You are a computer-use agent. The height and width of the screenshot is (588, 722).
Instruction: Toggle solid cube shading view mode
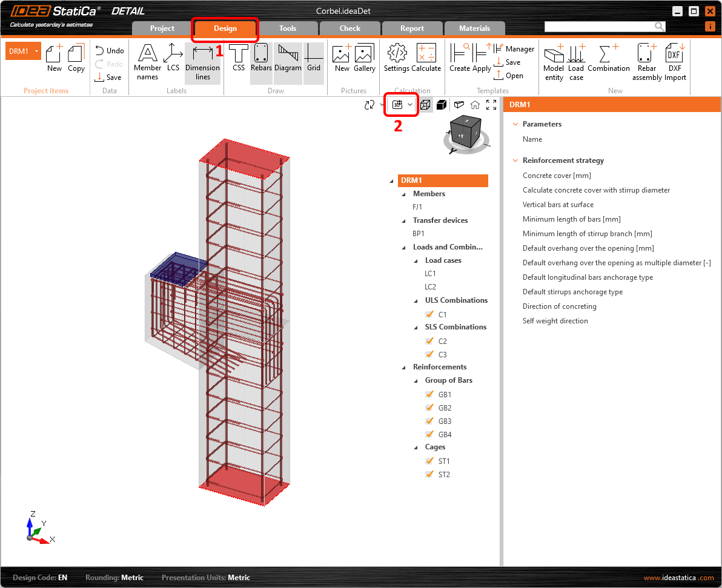pos(442,104)
